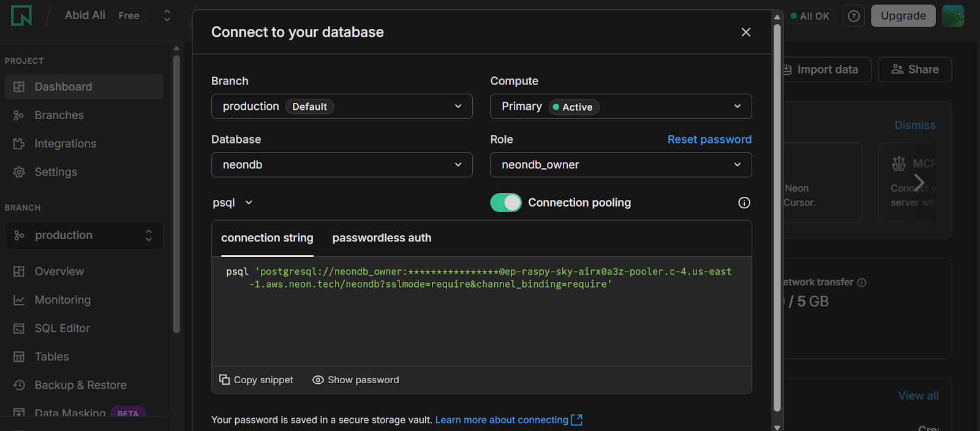The width and height of the screenshot is (980, 431).
Task: Click the Backup & Restore clock icon
Action: pos(19,385)
